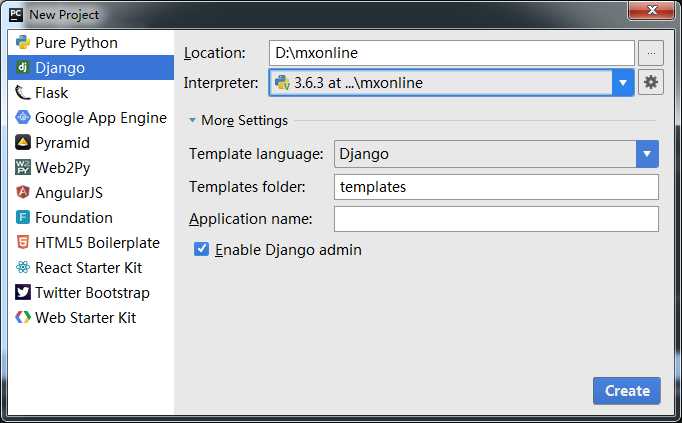
Task: Click the Foundation F icon
Action: 23,217
